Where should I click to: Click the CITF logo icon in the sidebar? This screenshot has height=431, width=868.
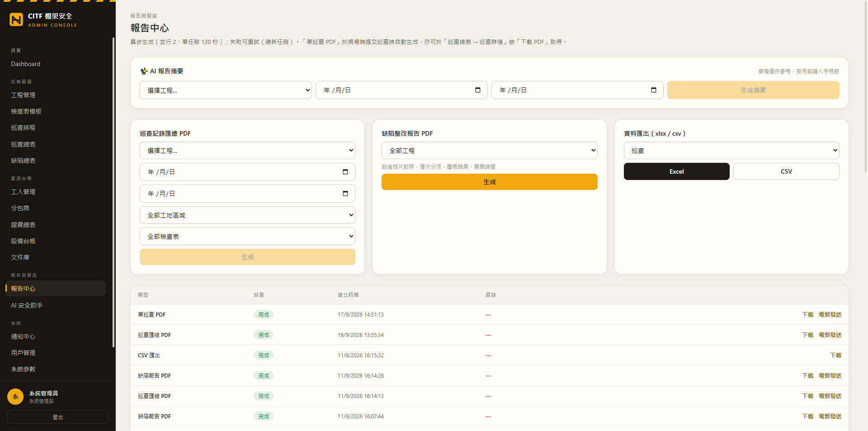(16, 19)
